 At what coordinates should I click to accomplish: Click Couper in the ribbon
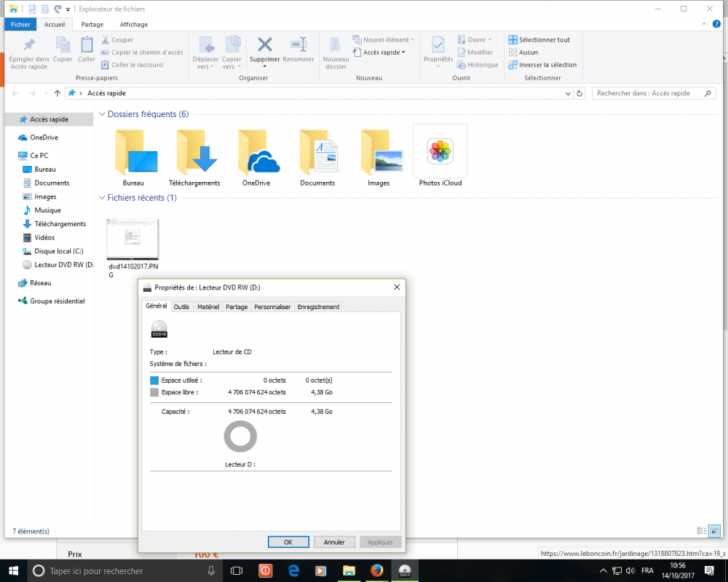coord(117,40)
